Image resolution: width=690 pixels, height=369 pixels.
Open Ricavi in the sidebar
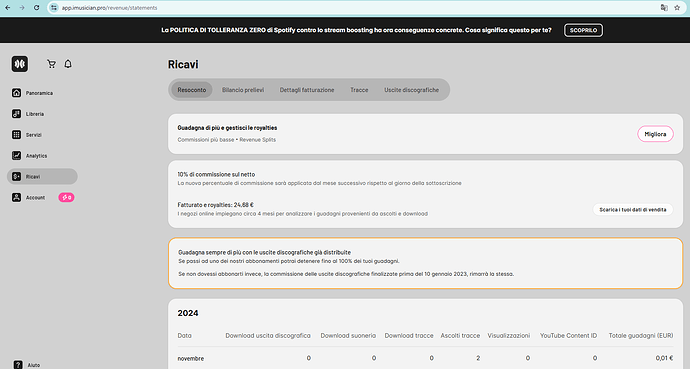pos(42,176)
